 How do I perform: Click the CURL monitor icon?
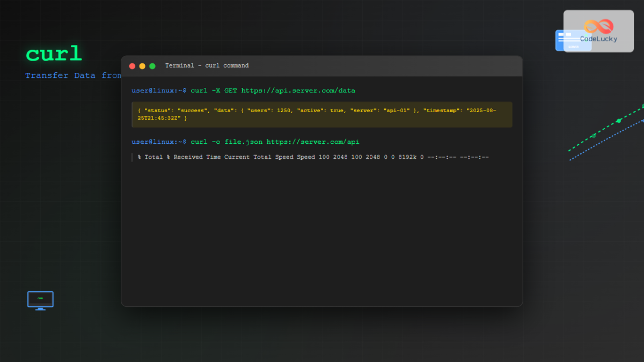(x=40, y=299)
